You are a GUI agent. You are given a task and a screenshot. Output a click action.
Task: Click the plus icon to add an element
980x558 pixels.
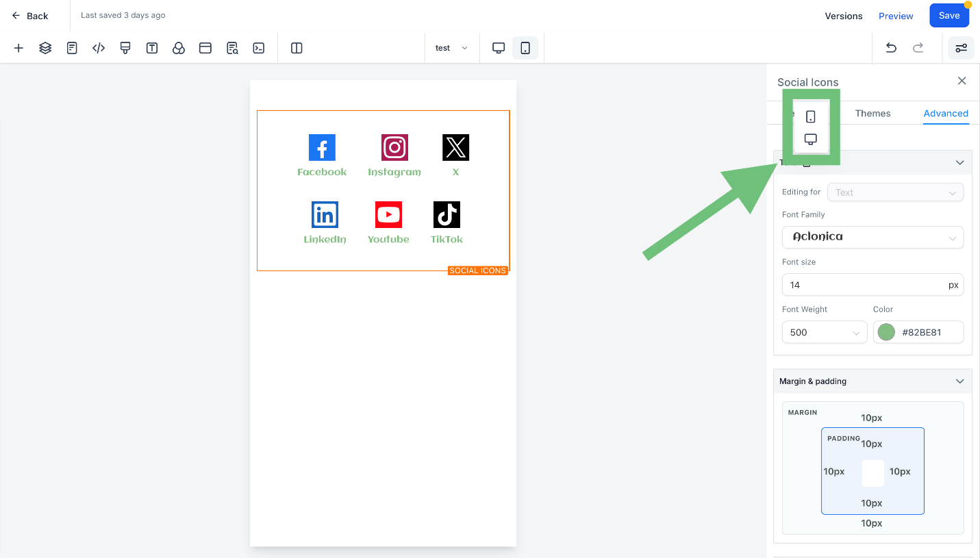click(18, 48)
